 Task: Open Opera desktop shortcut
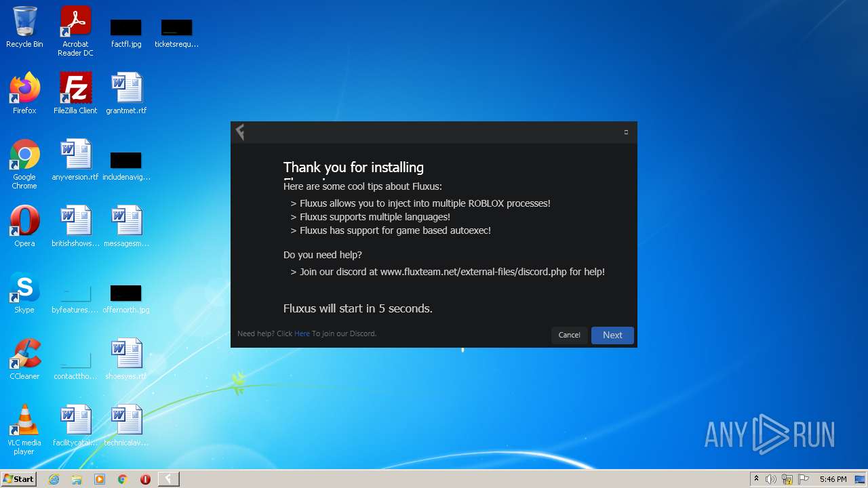pos(24,226)
